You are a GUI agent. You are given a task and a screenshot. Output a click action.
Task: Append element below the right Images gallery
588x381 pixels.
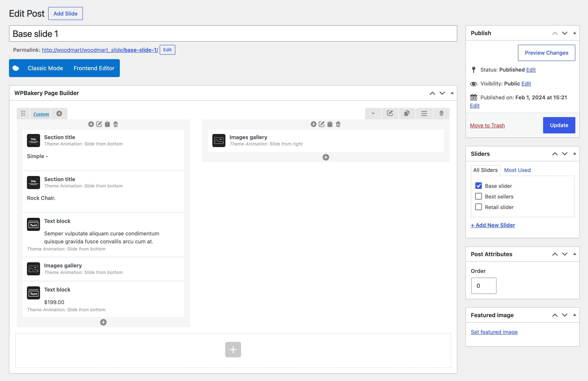326,157
